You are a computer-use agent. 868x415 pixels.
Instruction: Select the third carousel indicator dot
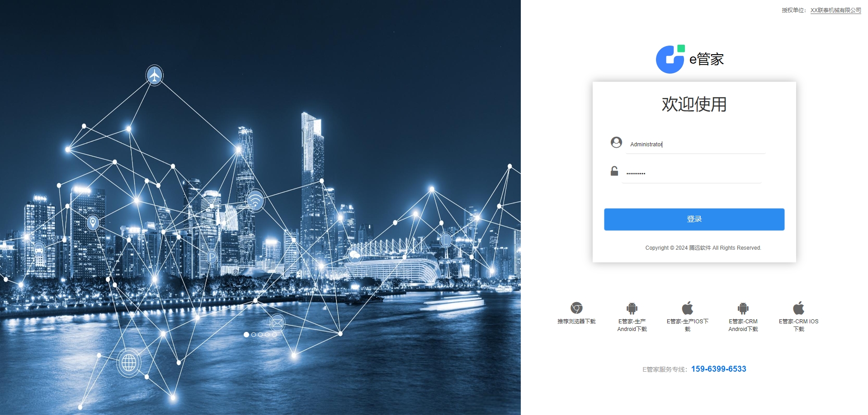coord(260,335)
